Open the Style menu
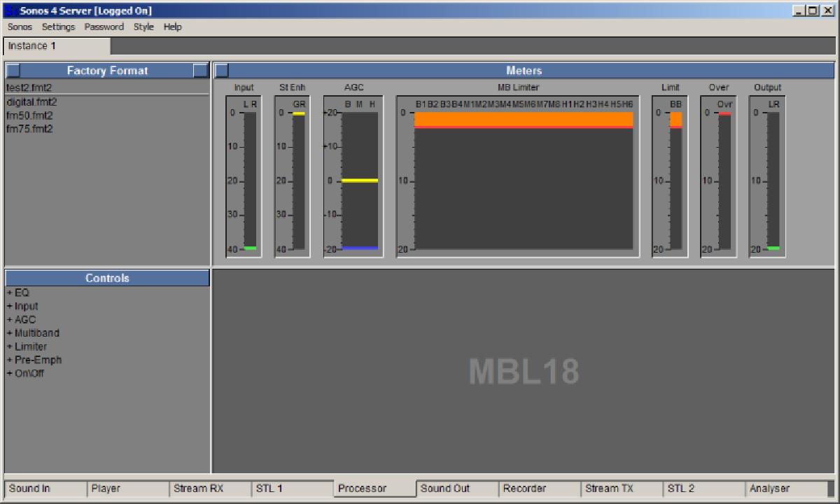 [143, 27]
